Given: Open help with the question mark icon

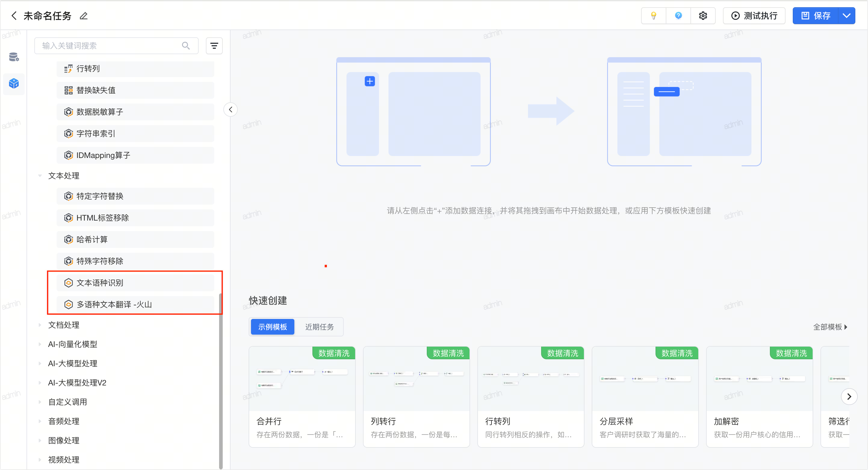Looking at the screenshot, I should point(678,16).
